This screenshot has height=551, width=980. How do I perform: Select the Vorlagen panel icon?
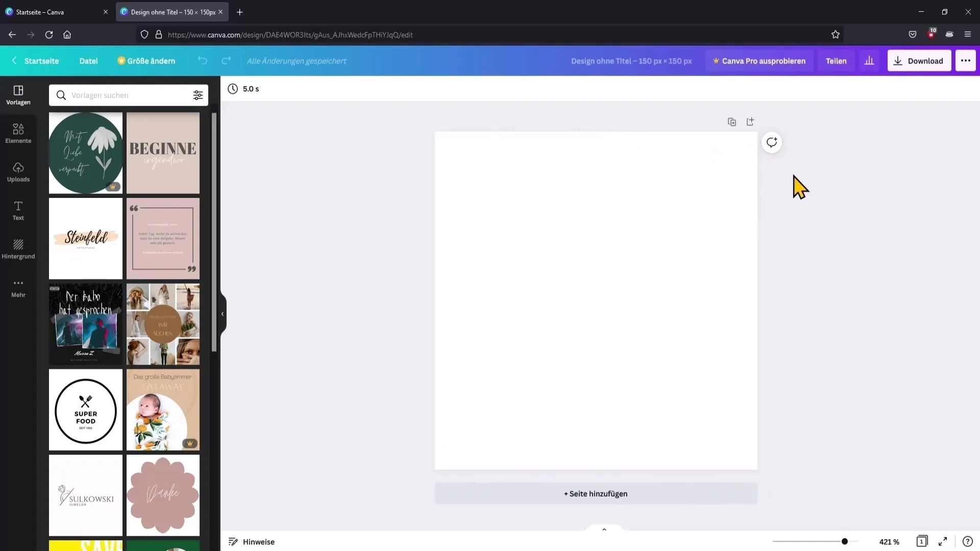[17, 95]
